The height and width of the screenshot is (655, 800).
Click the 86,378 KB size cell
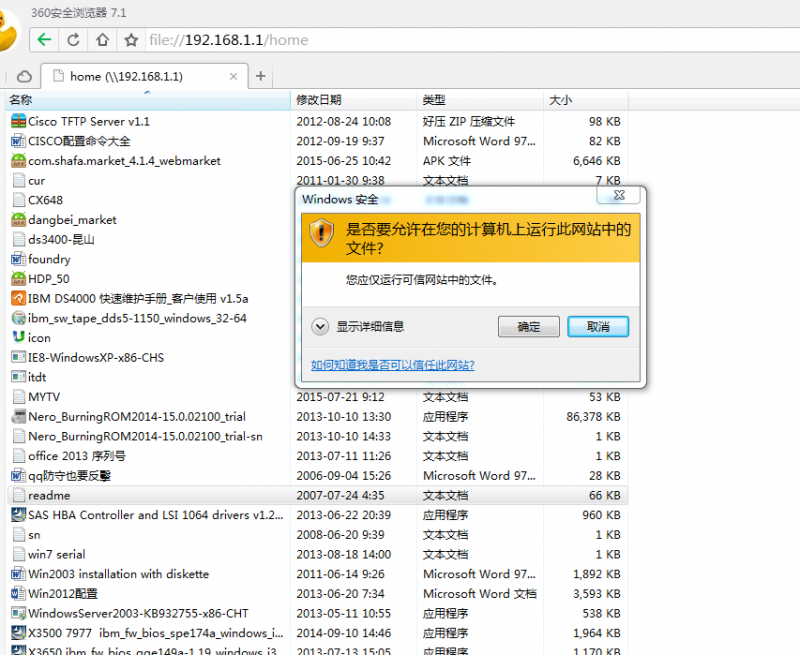[593, 417]
